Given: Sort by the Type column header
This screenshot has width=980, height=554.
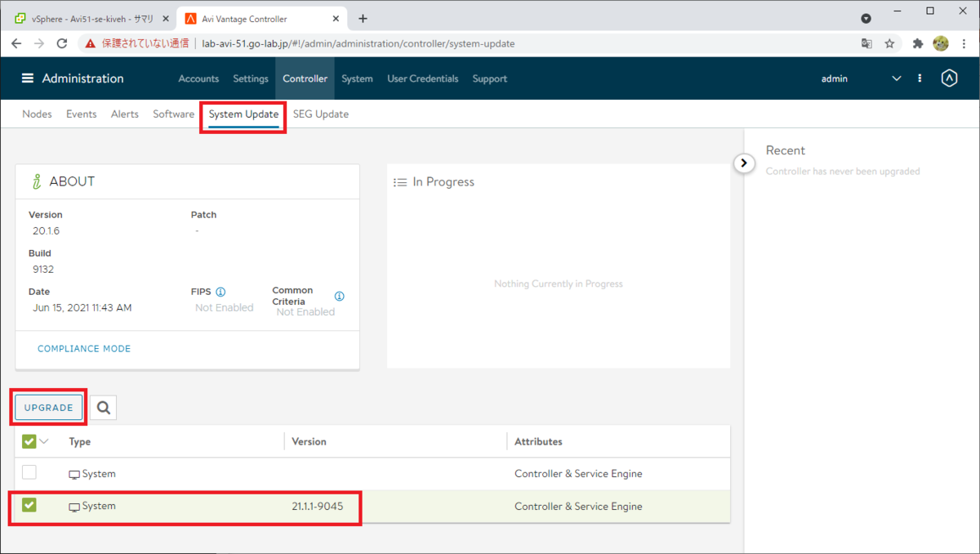Looking at the screenshot, I should coord(80,441).
